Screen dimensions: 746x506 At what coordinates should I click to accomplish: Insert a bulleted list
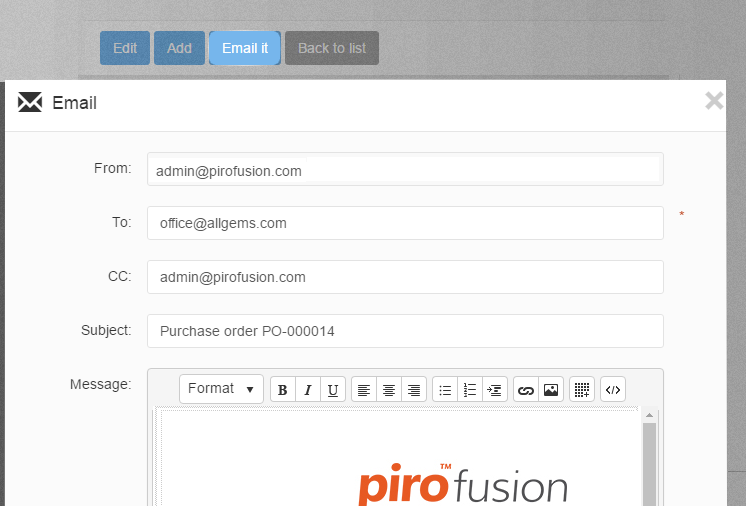[445, 389]
